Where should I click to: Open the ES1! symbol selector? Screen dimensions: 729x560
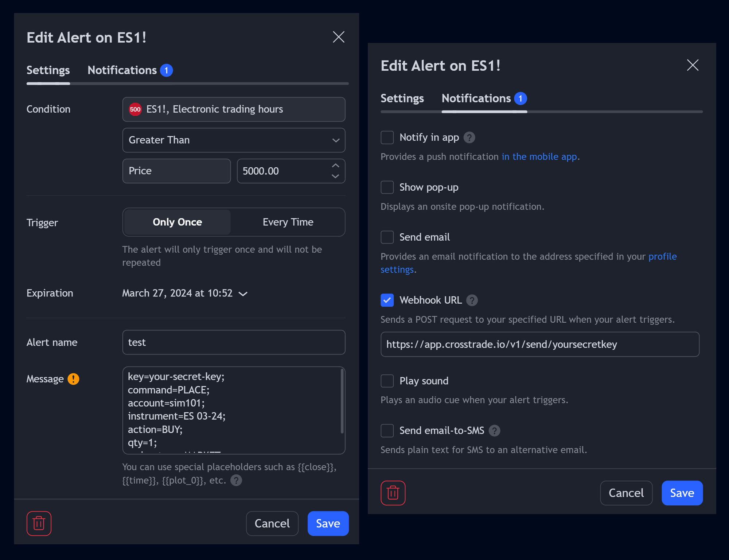(234, 109)
